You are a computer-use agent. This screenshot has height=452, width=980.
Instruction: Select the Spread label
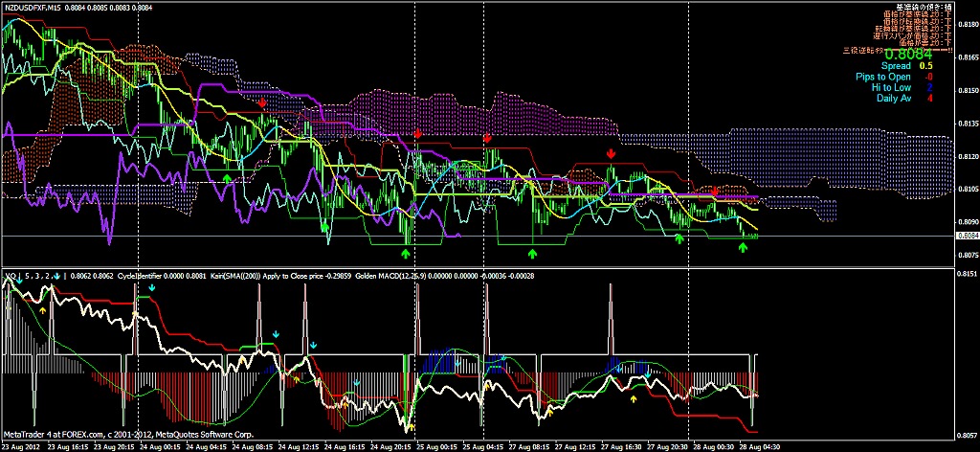(896, 66)
